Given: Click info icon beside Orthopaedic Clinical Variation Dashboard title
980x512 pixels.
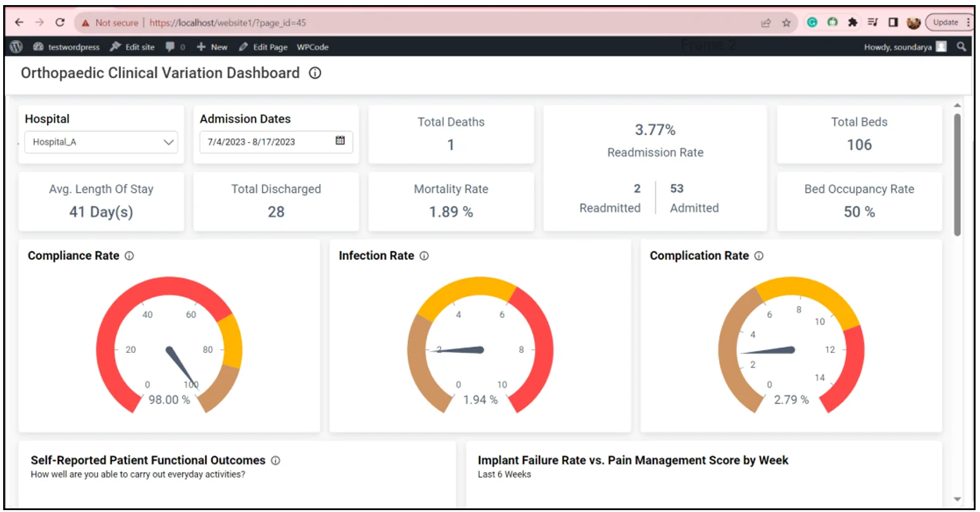Looking at the screenshot, I should point(315,73).
